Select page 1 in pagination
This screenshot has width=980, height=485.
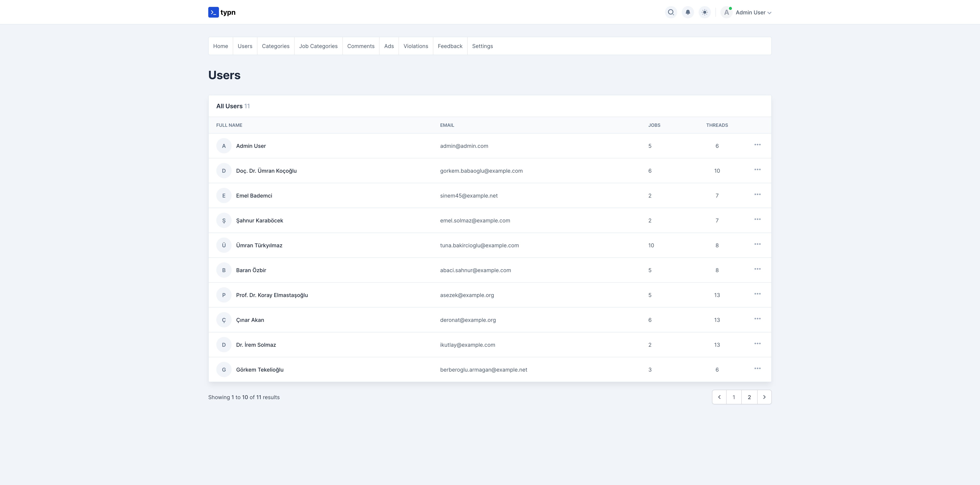click(x=733, y=397)
